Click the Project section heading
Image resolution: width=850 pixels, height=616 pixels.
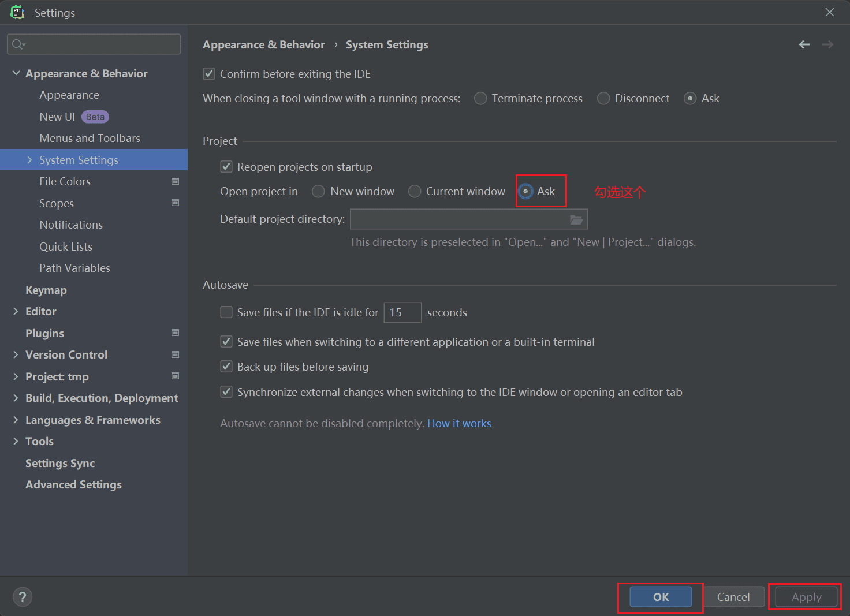point(219,141)
